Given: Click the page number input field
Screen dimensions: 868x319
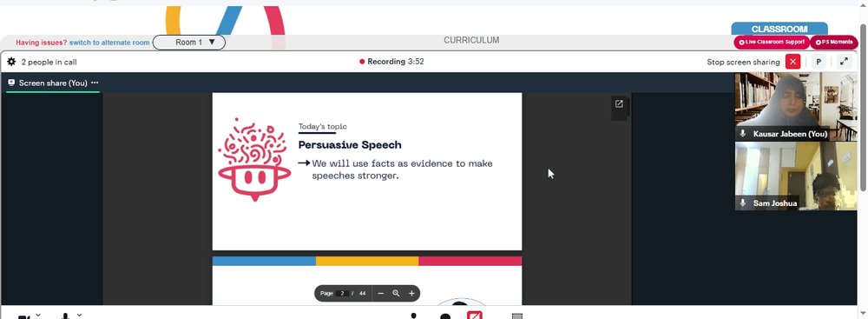Looking at the screenshot, I should 342,293.
